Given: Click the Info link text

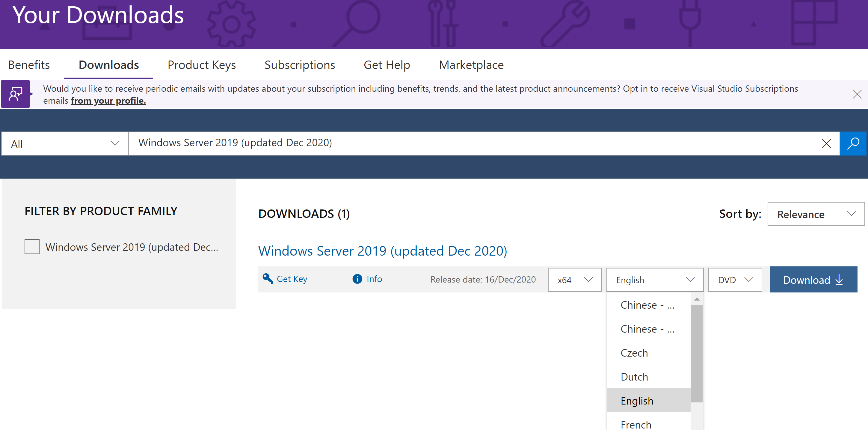Looking at the screenshot, I should 374,279.
